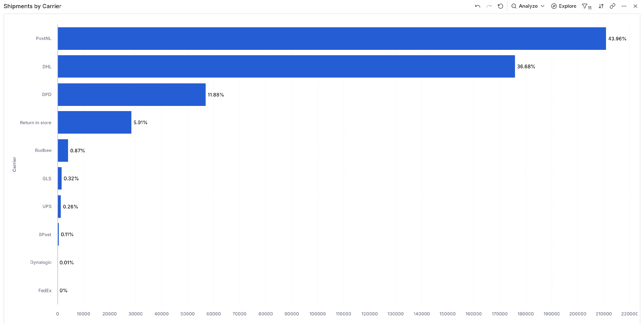
Task: Click the redo arrow icon
Action: [x=489, y=6]
